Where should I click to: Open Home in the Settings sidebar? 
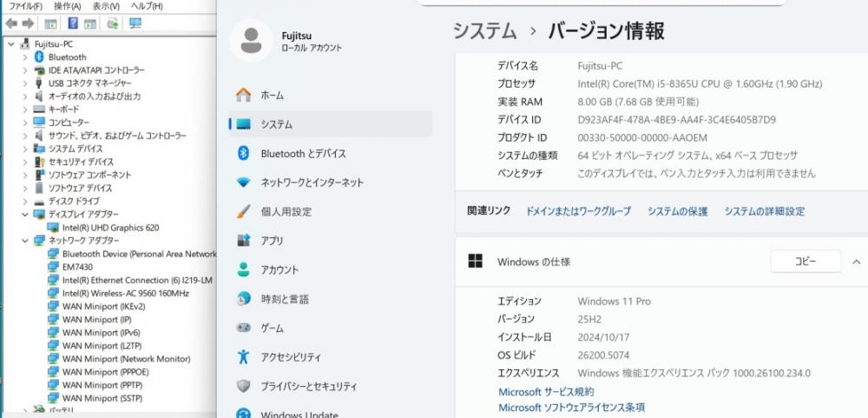coord(272,96)
